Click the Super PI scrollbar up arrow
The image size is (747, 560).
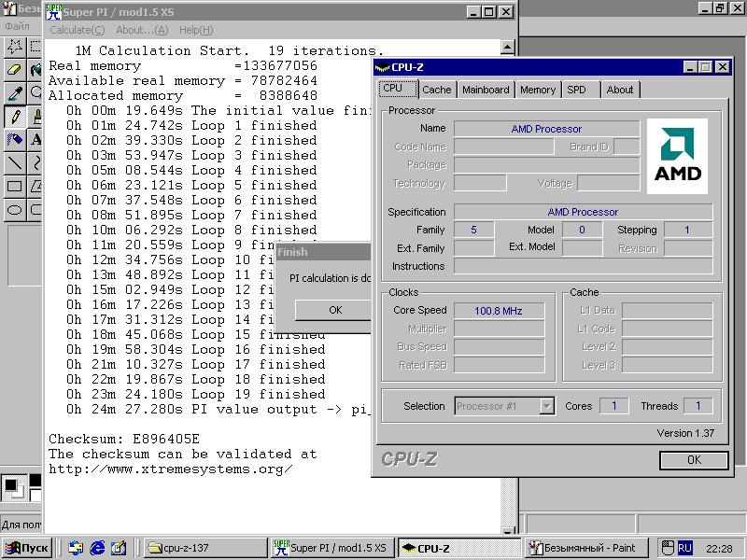click(x=508, y=47)
